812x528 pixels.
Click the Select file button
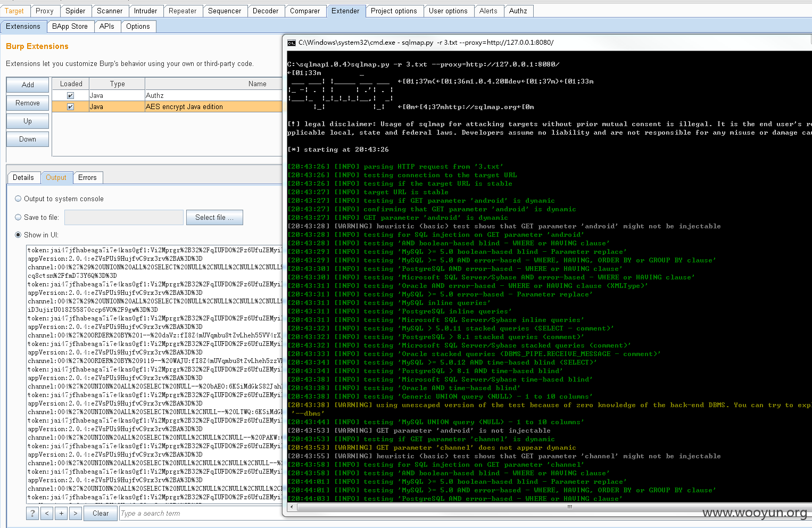[214, 217]
